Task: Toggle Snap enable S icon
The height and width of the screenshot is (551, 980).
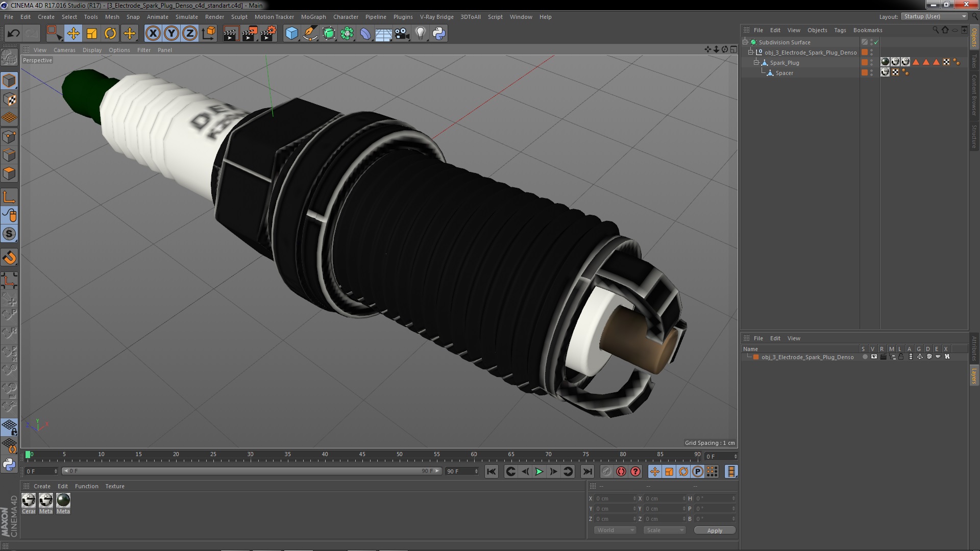Action: [x=9, y=234]
